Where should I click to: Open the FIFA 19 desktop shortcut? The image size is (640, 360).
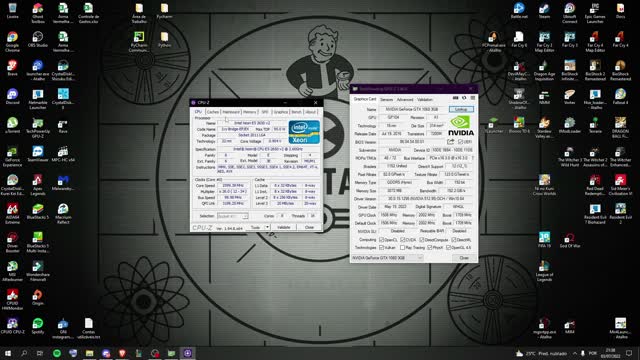(544, 240)
